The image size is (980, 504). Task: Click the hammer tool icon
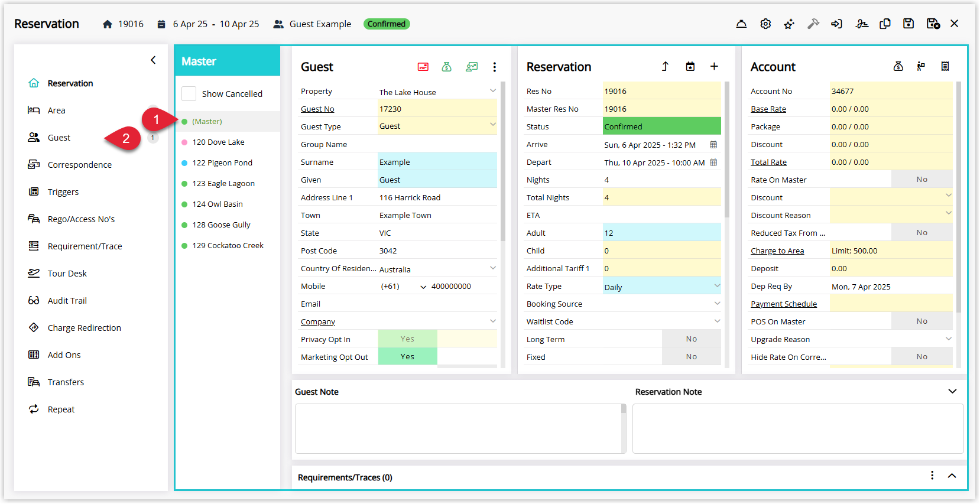tap(813, 24)
